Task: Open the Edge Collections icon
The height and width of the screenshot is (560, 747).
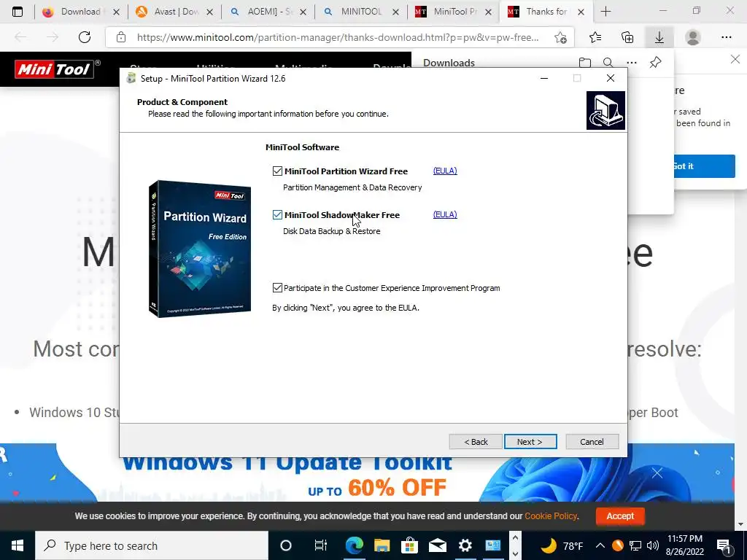Action: tap(627, 37)
